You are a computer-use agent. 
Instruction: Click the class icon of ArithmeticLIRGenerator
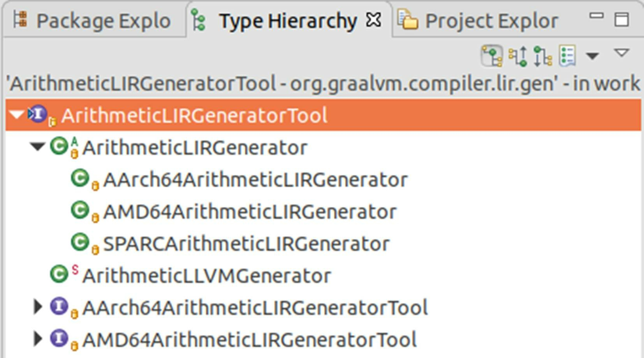(59, 146)
